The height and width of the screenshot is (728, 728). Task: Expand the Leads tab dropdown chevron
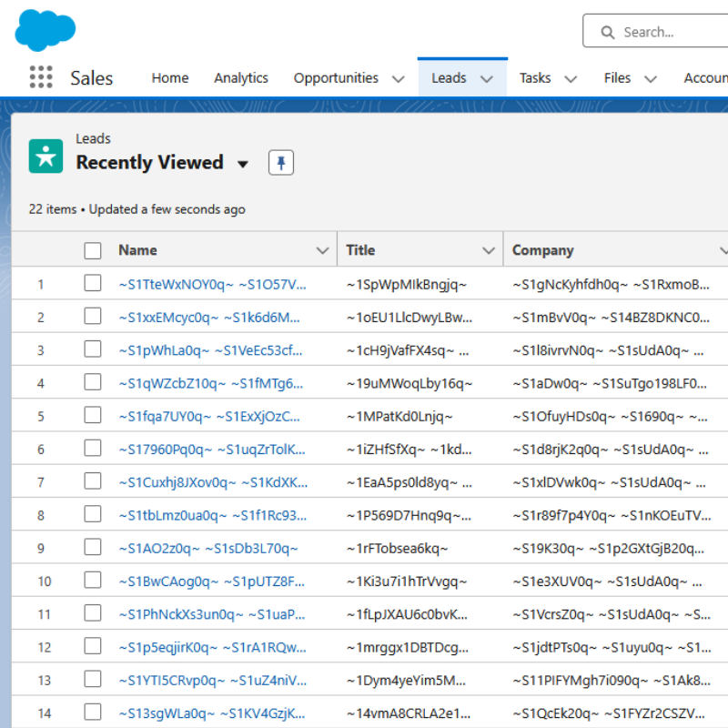(x=487, y=79)
